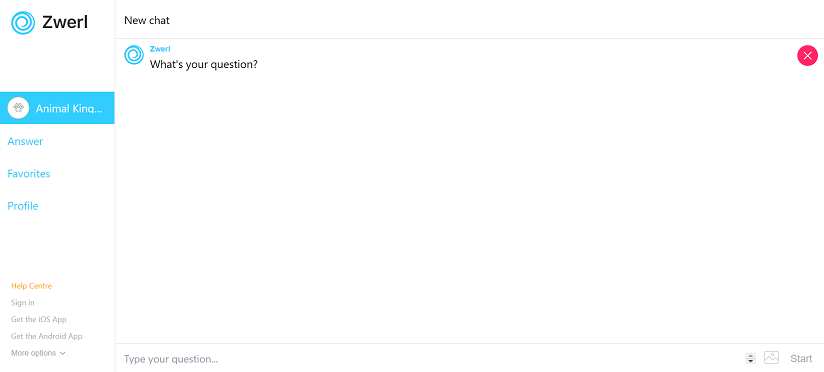Go to the Profile section
The image size is (824, 372).
23,206
